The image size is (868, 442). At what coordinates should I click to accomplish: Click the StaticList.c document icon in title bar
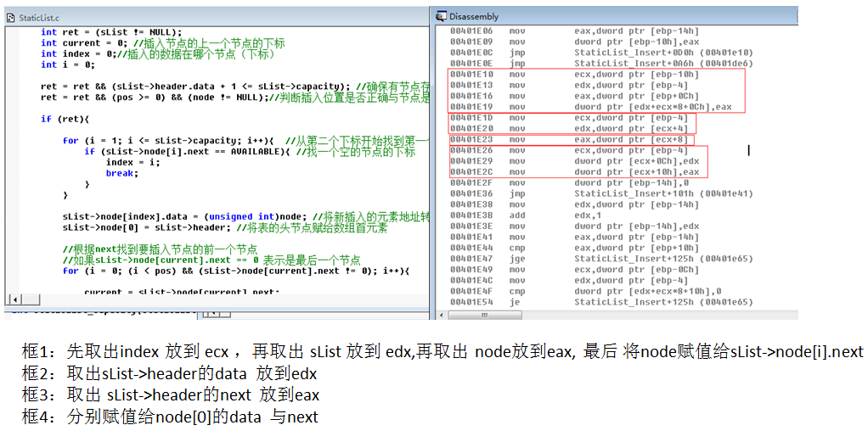(11, 18)
